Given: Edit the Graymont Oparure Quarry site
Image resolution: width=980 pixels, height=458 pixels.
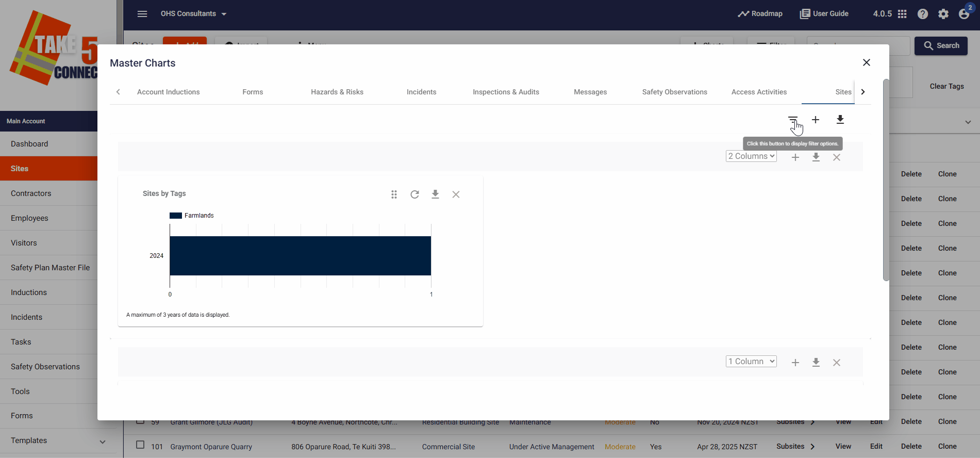Looking at the screenshot, I should [x=876, y=447].
